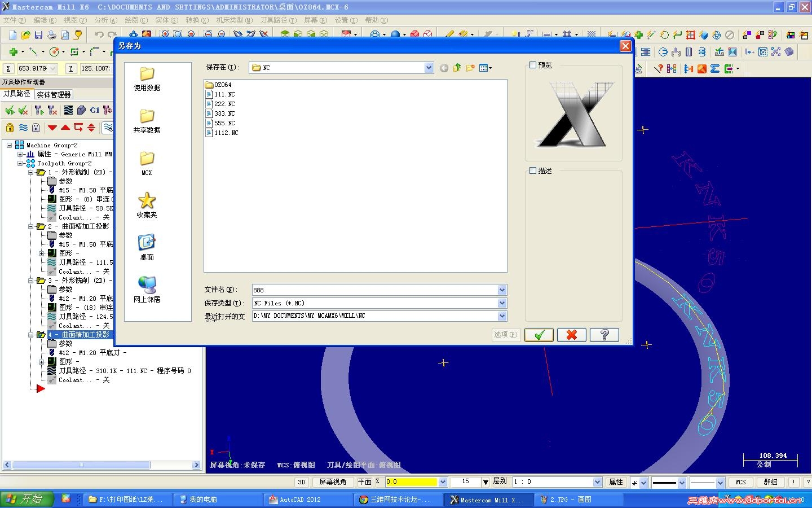The image size is (812, 508).
Task: Collapse the Machine Group-2 tree node
Action: 10,145
